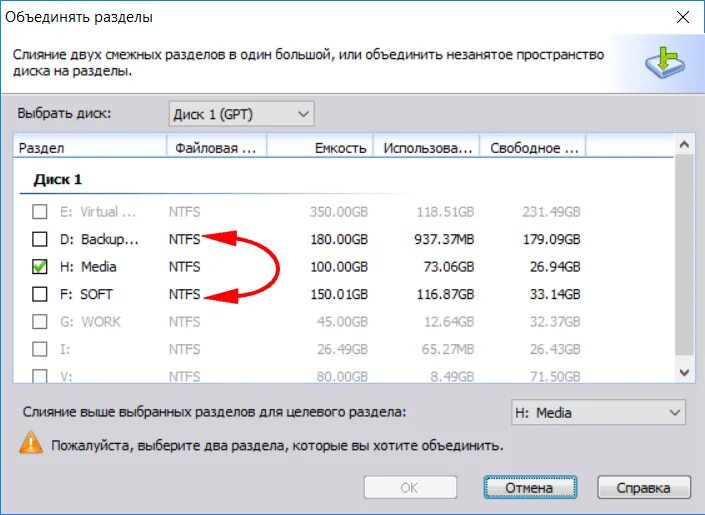
Task: Sort by the Свободное column header
Action: 533,148
